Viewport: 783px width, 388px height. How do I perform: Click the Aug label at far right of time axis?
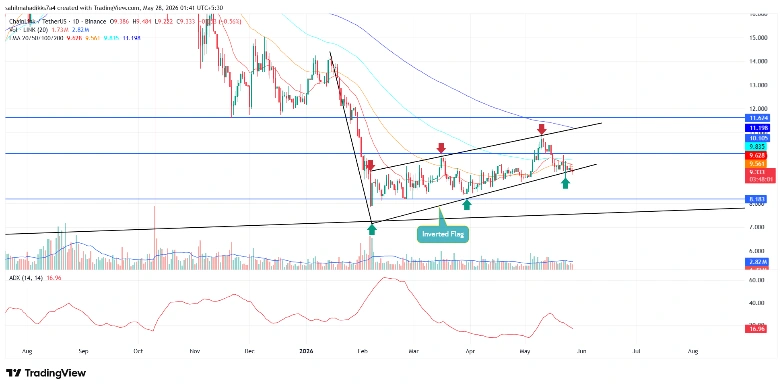click(x=692, y=352)
